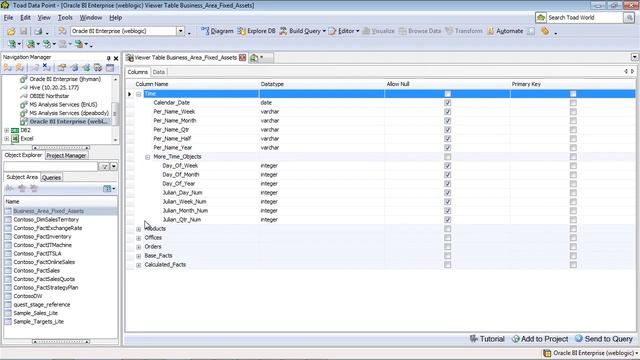The image size is (640, 360).
Task: Toggle Primary Key checkbox for Calendar_Date
Action: pyautogui.click(x=573, y=103)
